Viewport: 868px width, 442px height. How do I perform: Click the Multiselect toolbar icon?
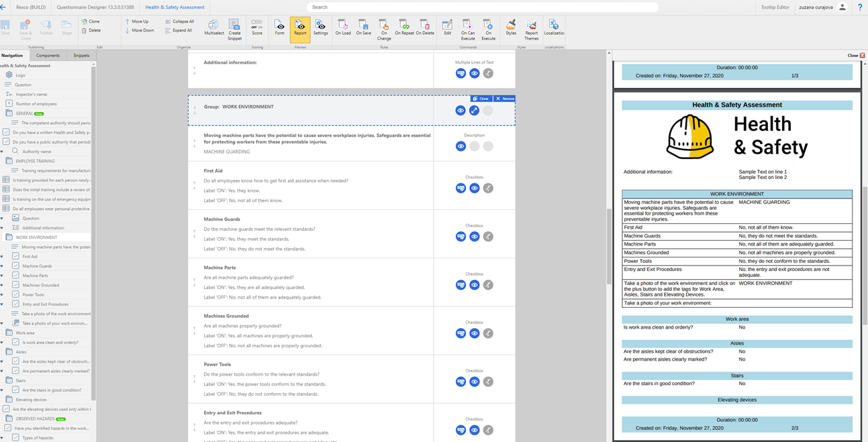[214, 28]
